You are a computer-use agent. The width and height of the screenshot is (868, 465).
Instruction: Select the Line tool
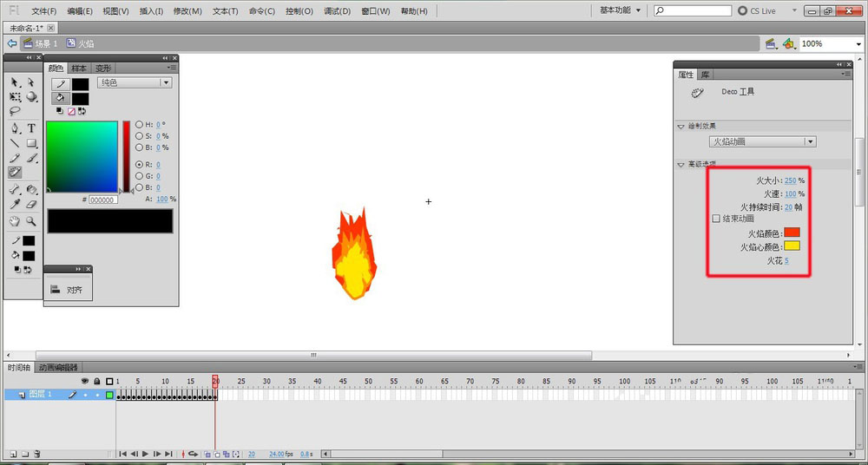[15, 143]
